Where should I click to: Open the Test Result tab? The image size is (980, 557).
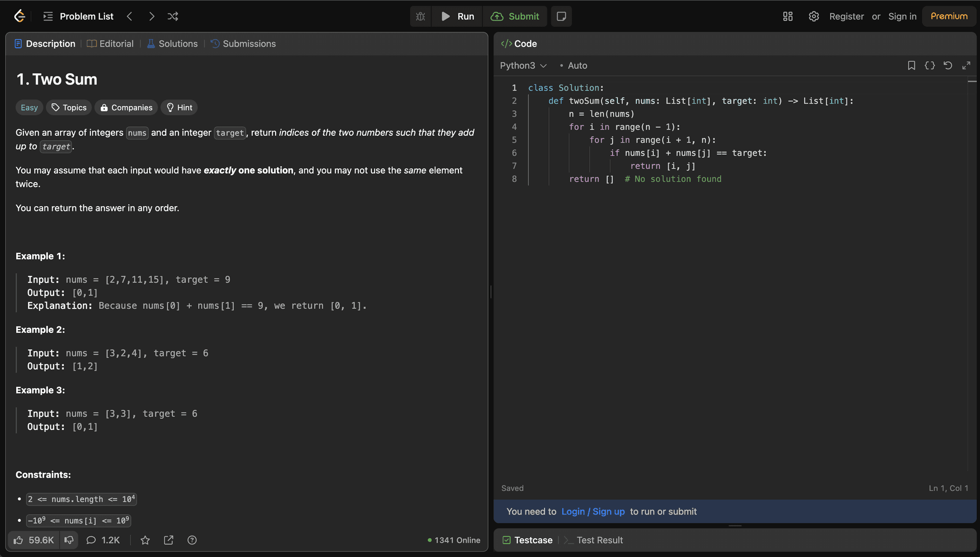pos(593,540)
